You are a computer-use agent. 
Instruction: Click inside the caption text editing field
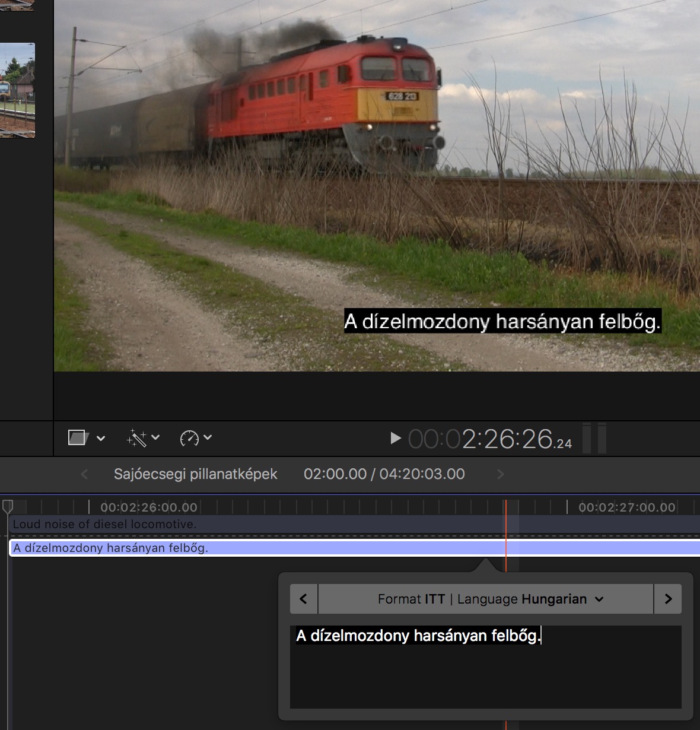click(486, 667)
